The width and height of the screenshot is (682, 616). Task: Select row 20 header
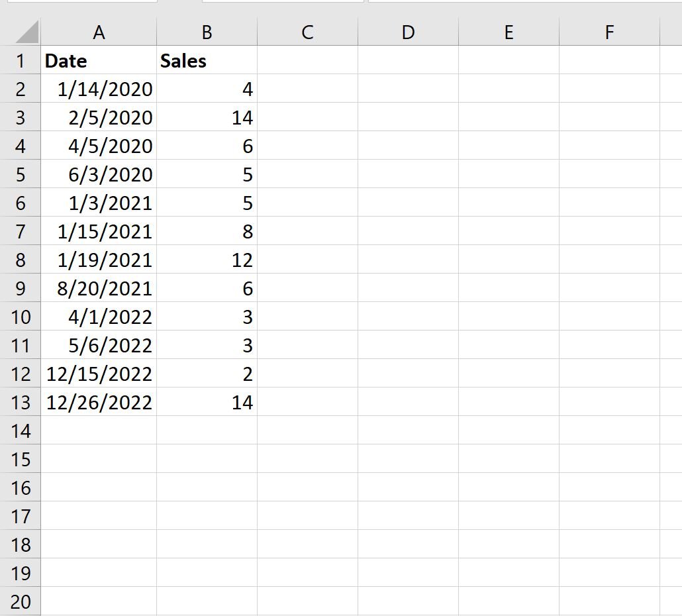[21, 601]
